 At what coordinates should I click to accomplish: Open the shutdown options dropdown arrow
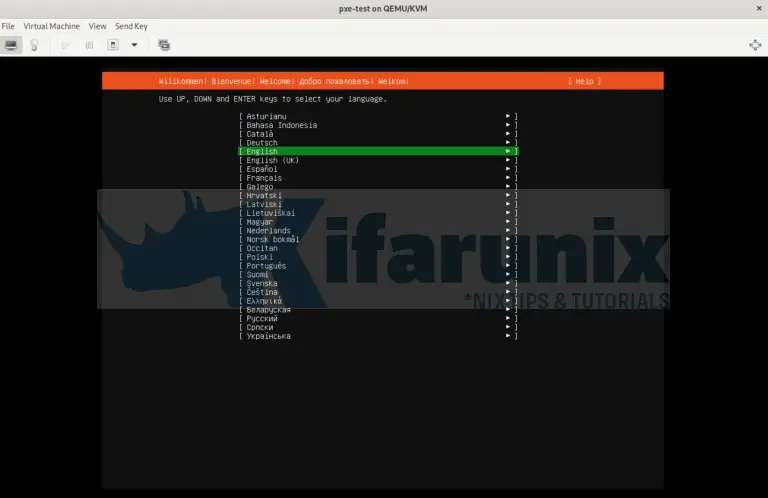coord(134,45)
